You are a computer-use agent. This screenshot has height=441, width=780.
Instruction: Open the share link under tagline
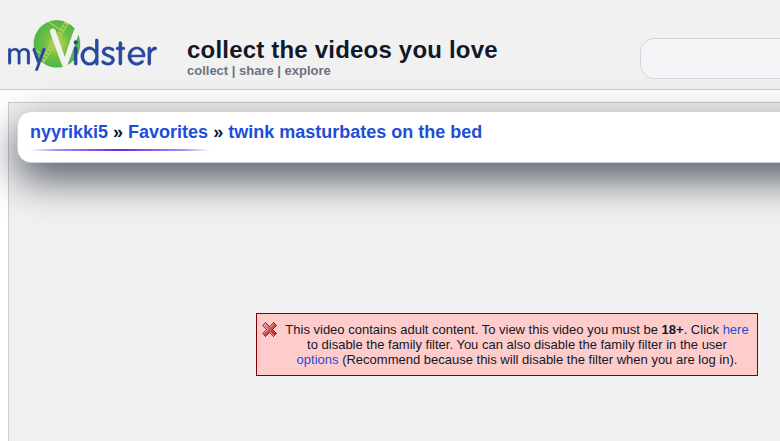(x=258, y=71)
